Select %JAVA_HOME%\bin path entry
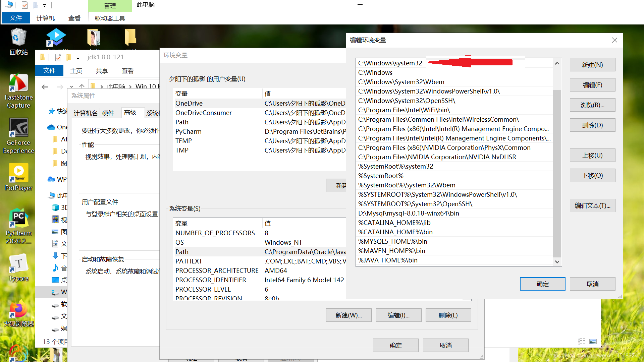 point(388,260)
